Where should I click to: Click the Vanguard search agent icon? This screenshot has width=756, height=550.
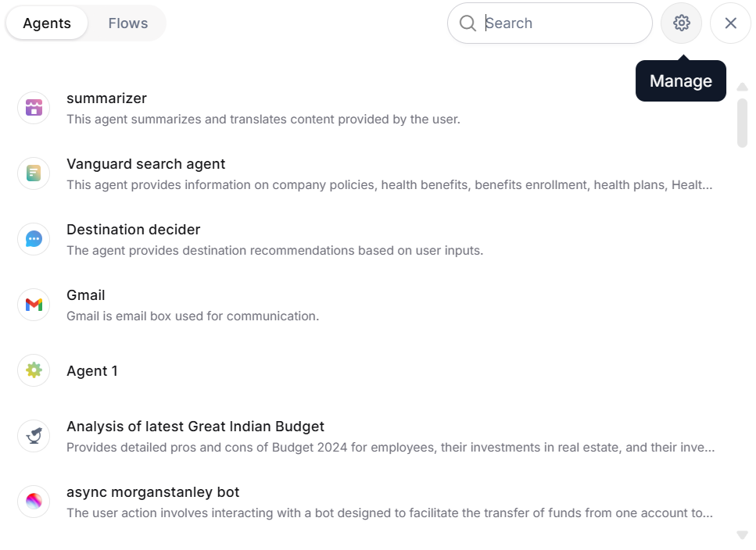[34, 173]
